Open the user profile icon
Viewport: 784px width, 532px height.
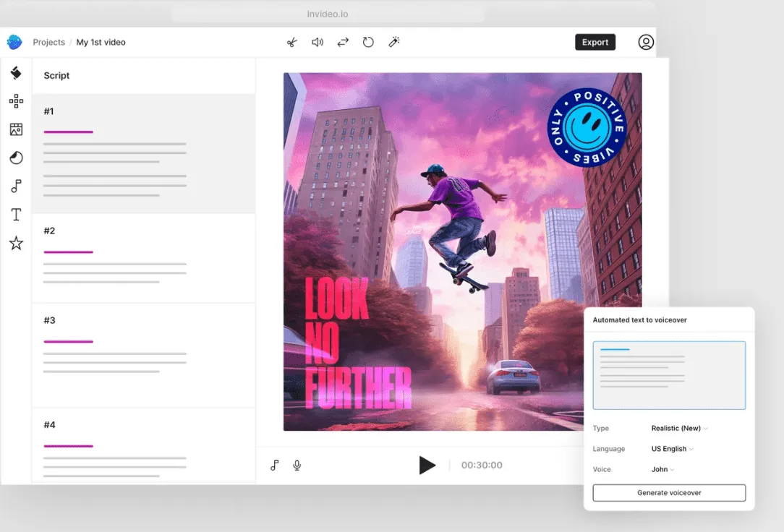(646, 42)
